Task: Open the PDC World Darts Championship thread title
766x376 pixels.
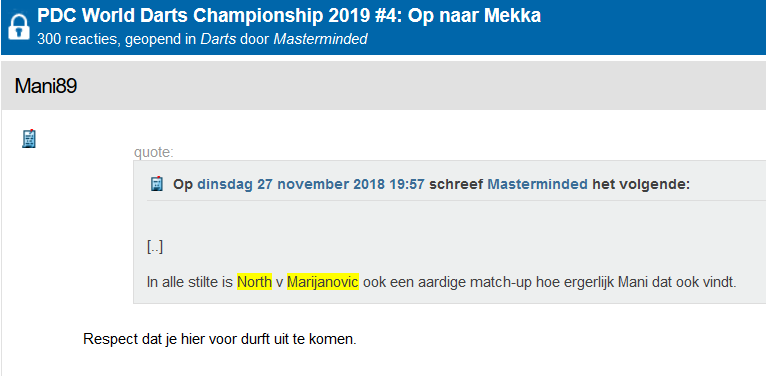Action: [x=289, y=16]
